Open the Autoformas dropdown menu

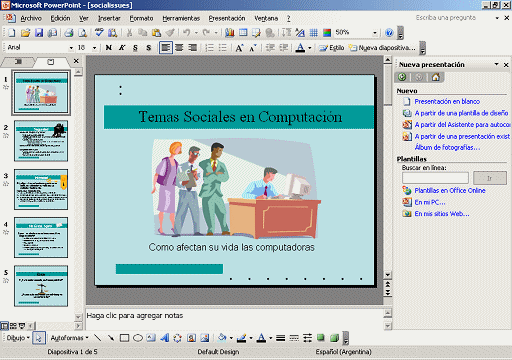(69, 338)
